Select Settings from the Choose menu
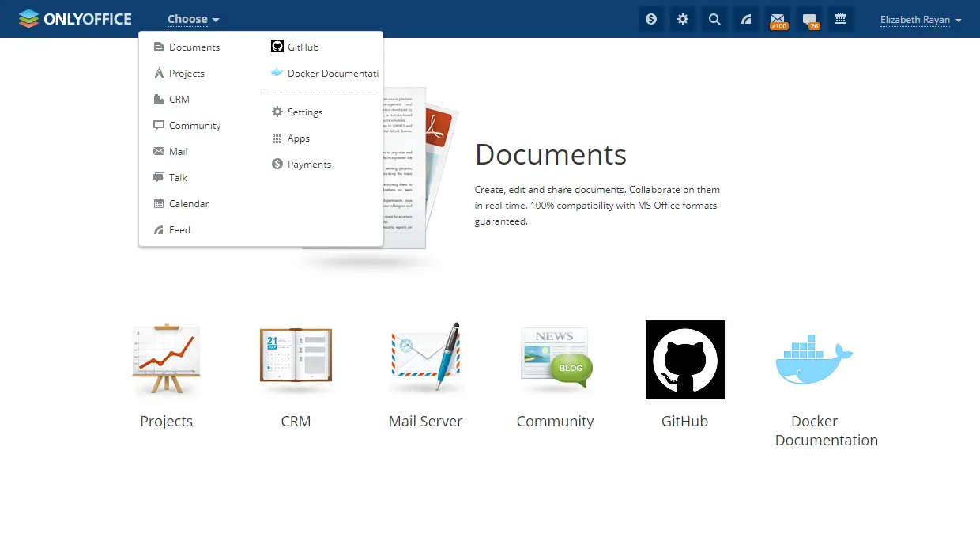980x560 pixels. click(297, 112)
